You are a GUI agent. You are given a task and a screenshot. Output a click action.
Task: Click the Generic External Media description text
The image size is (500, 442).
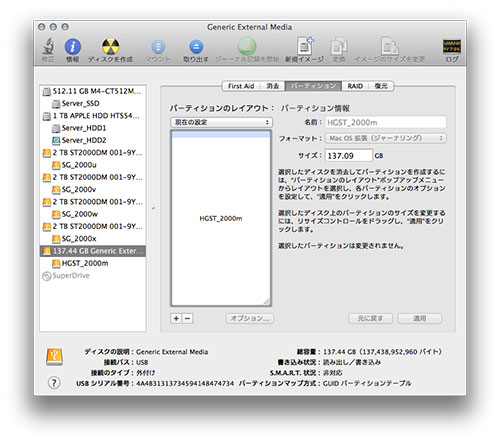tap(172, 352)
